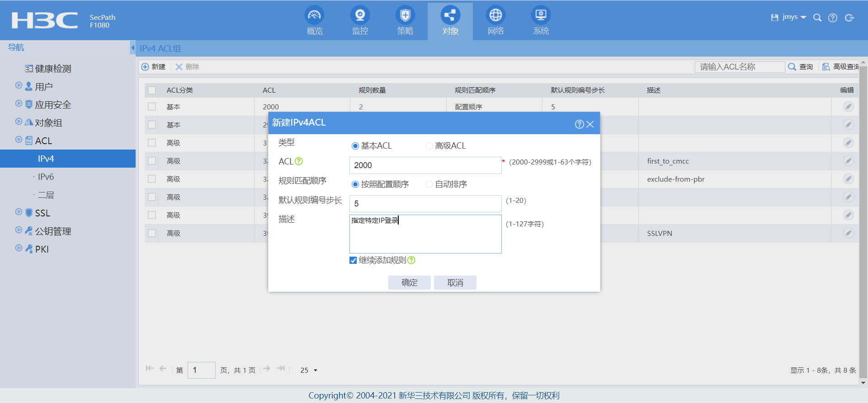This screenshot has width=868, height=403.
Task: Open the 监控 monitoring icon
Action: [x=360, y=15]
